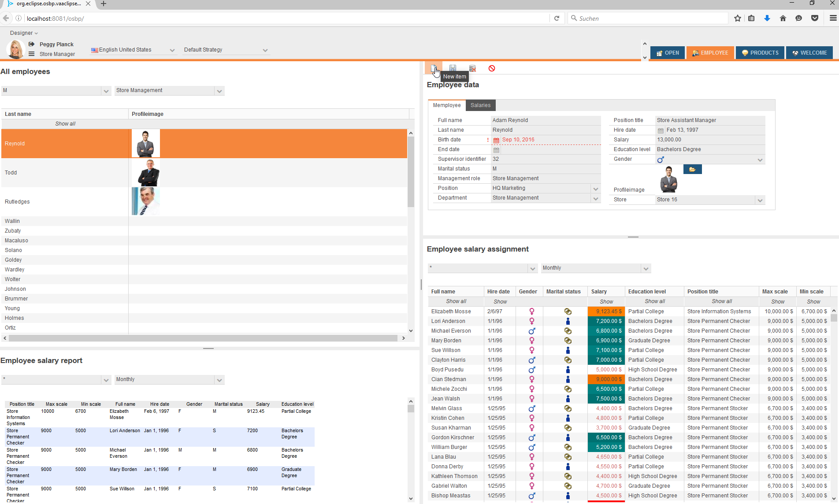Open the Hire date calendar picker icon
Image resolution: width=839 pixels, height=504 pixels.
click(x=661, y=130)
